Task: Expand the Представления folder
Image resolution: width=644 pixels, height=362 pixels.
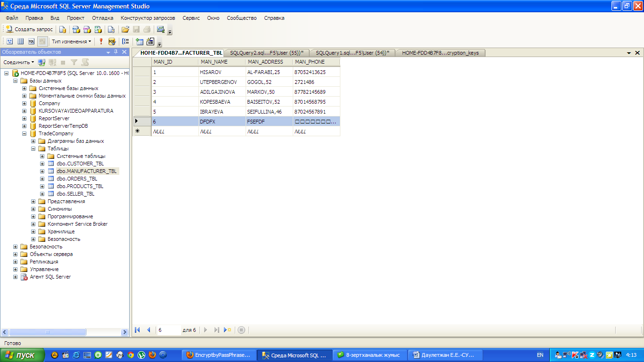Action: point(33,201)
